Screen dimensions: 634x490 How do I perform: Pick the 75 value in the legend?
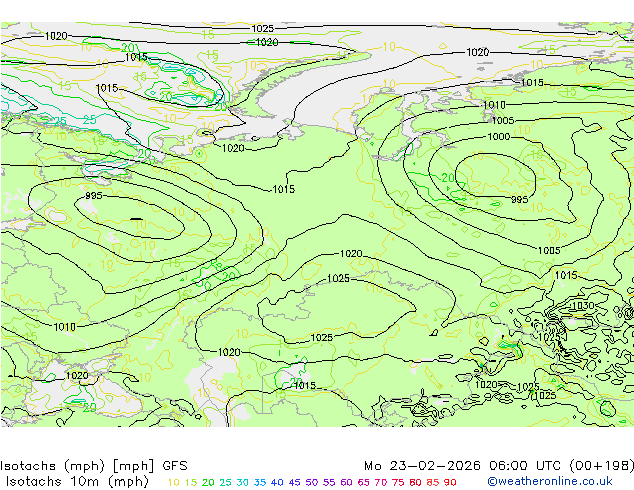point(398,482)
